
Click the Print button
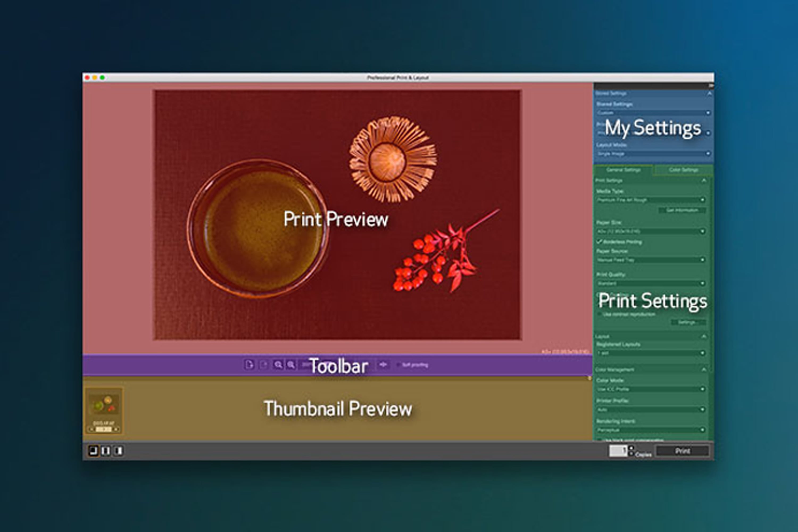point(682,451)
